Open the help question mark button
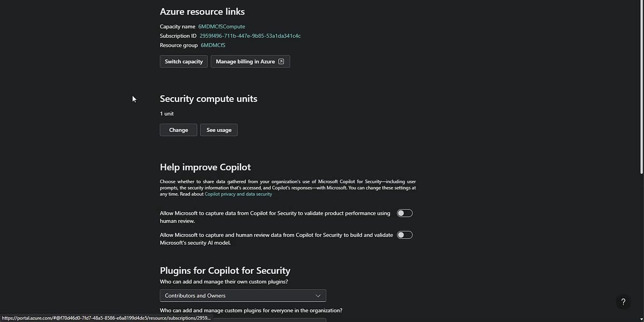The height and width of the screenshot is (322, 644). point(623,302)
